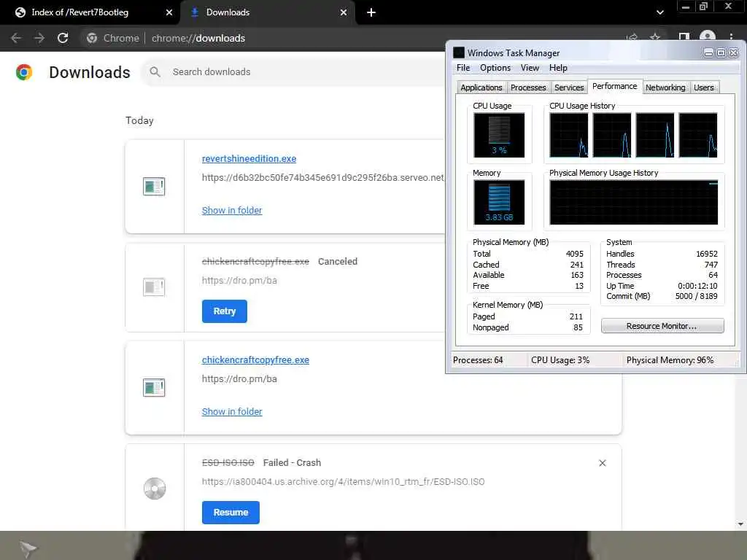Click the ESD-ISO.ISO disc icon
This screenshot has height=560, width=747.
(155, 488)
